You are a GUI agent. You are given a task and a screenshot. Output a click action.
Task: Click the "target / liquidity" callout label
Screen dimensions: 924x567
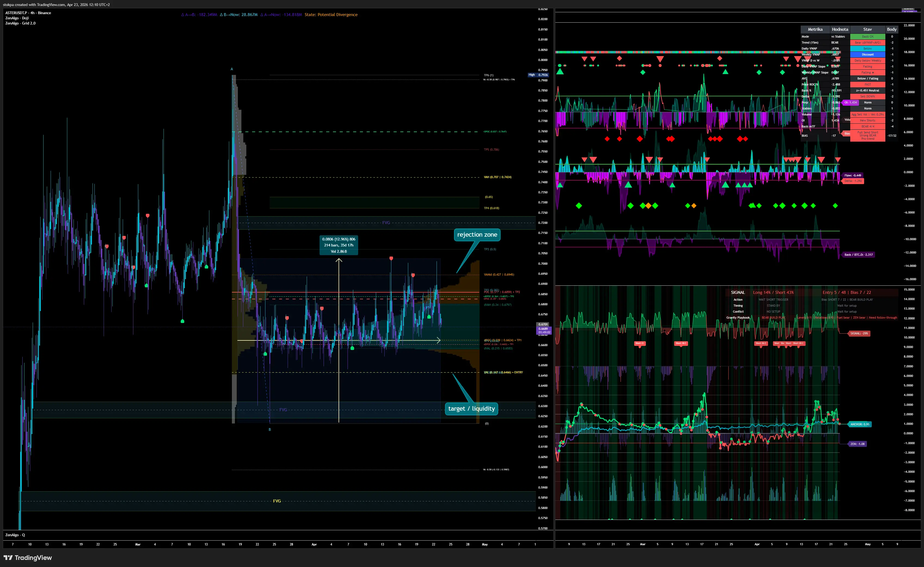[x=471, y=409]
